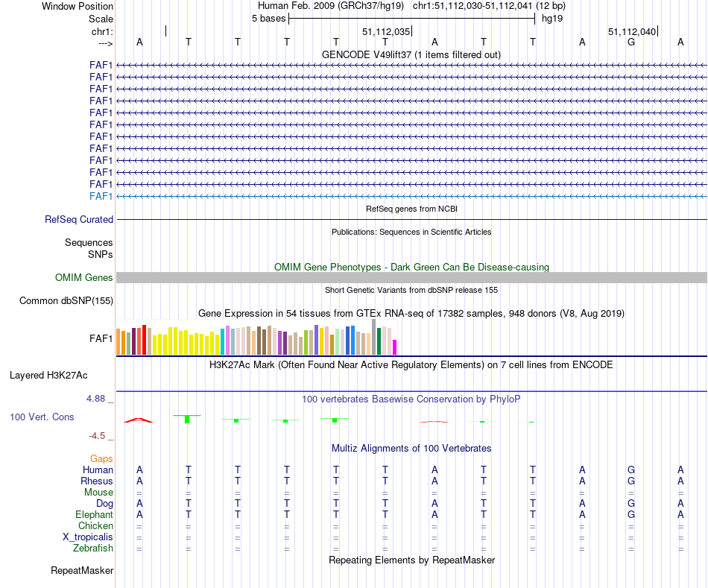The image size is (708, 588).
Task: Click the RefSeq Curated track label
Action: (x=78, y=220)
